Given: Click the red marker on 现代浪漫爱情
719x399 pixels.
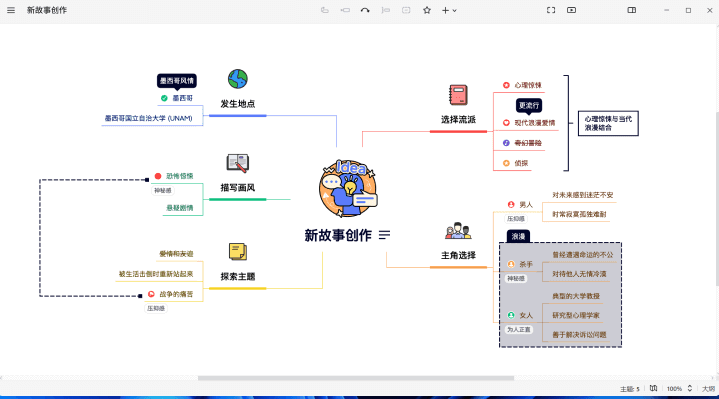Looking at the screenshot, I should tap(506, 123).
